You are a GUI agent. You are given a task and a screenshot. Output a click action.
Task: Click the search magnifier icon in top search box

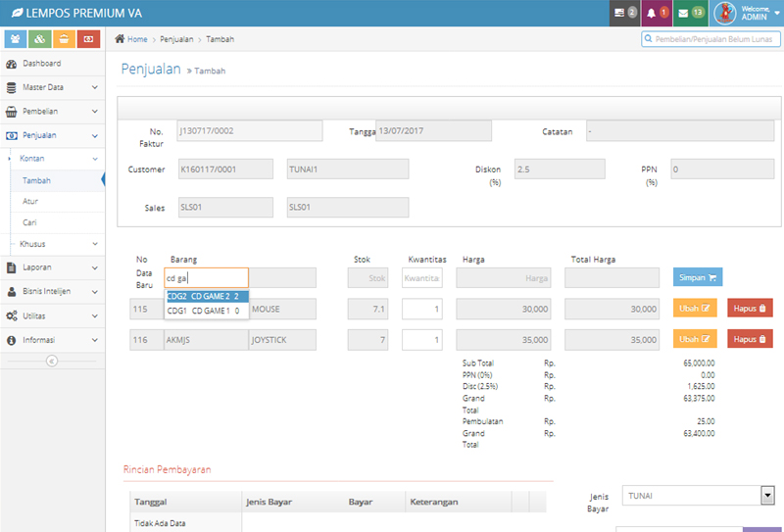[649, 39]
